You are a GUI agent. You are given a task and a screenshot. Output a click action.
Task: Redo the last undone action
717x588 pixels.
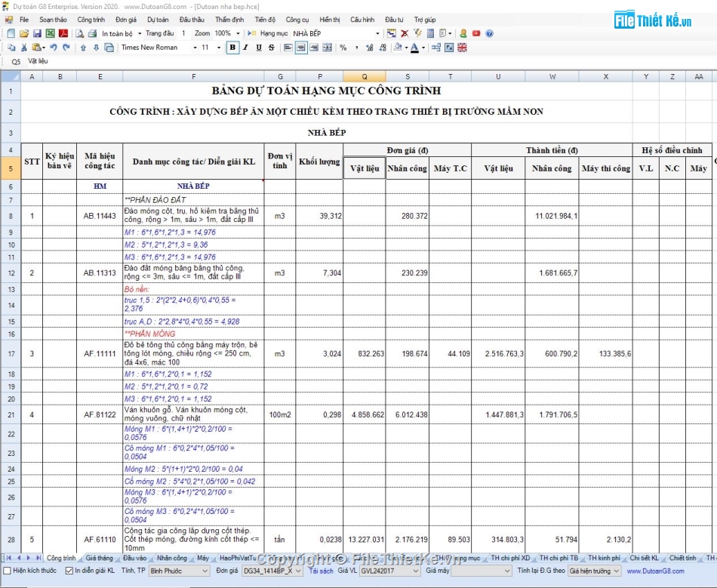pos(66,48)
